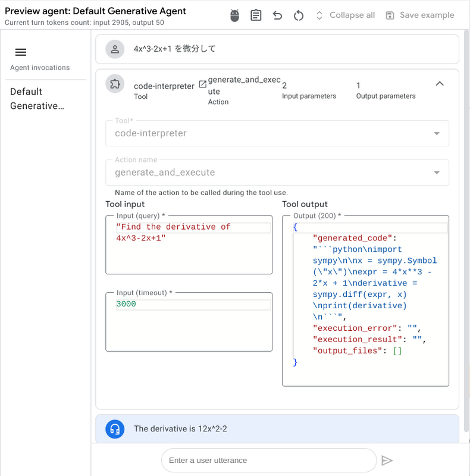Image resolution: width=470 pixels, height=476 pixels.
Task: Click the conversation vertical scrollbar
Action: tap(466, 231)
